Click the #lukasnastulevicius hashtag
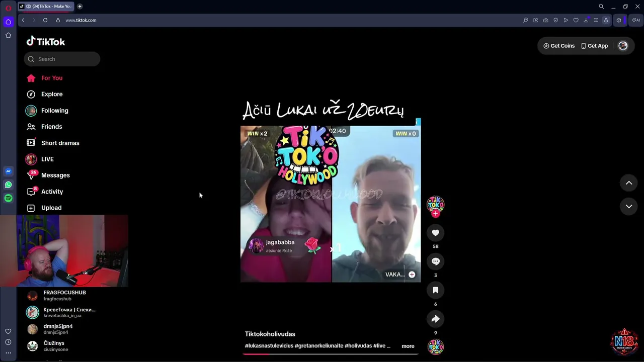The image size is (644, 362). click(x=269, y=346)
